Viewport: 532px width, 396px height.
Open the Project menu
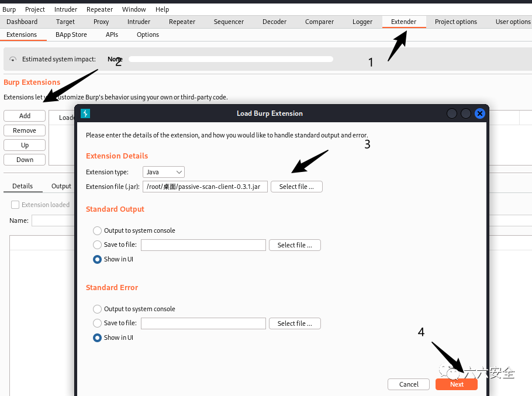(x=35, y=9)
